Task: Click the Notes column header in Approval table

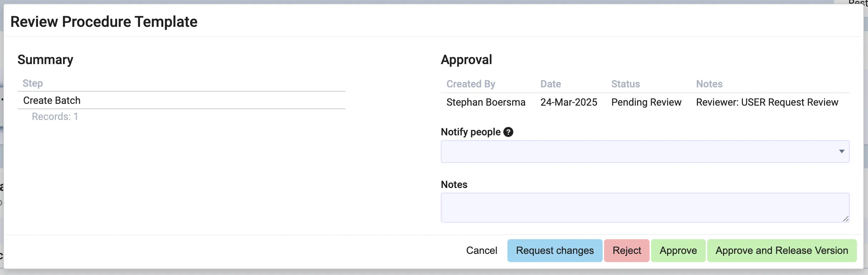Action: click(709, 84)
